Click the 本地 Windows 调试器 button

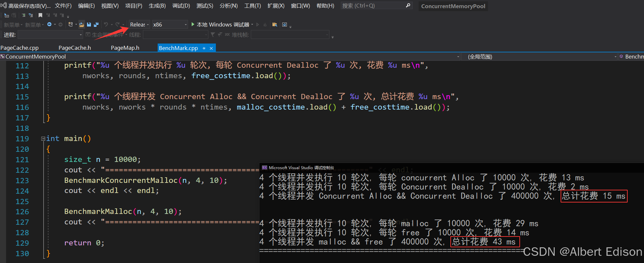223,25
